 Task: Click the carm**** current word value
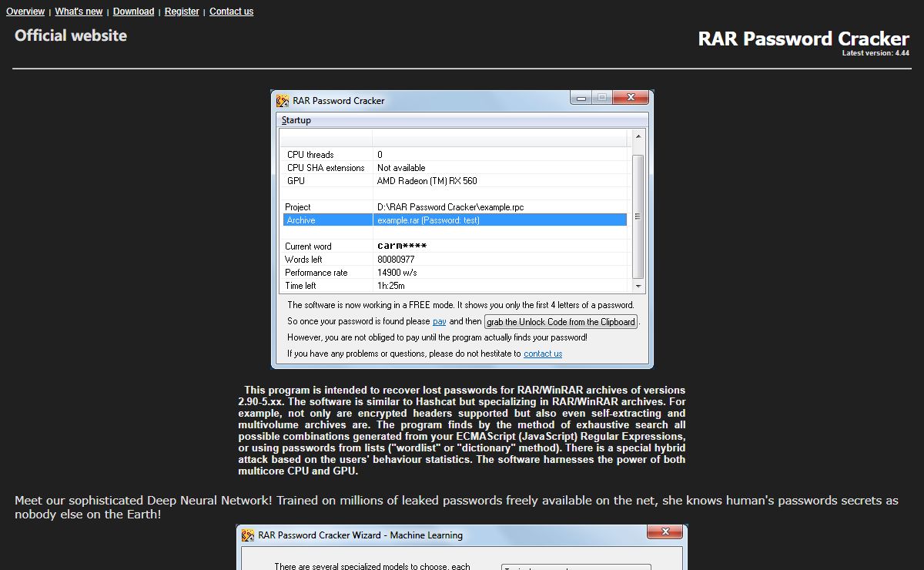tap(402, 246)
